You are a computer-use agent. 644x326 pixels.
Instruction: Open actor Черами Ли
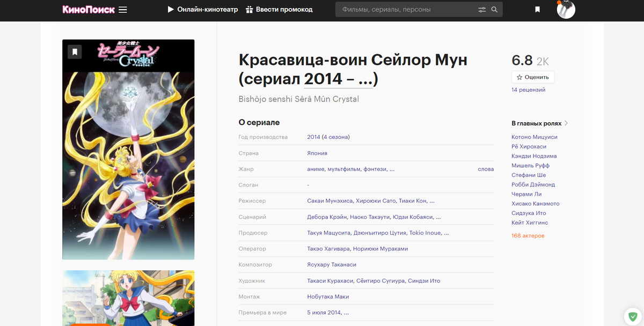click(526, 194)
